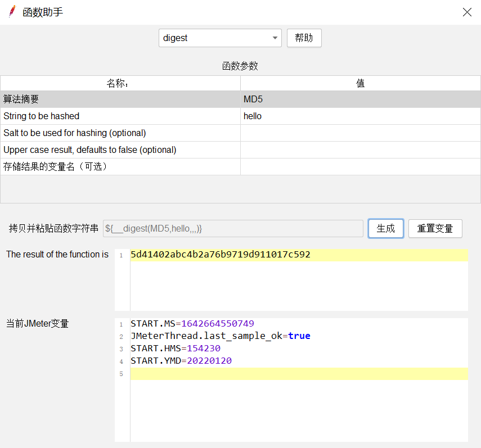Open the digest function dropdown
This screenshot has height=448, width=481.
[x=220, y=38]
